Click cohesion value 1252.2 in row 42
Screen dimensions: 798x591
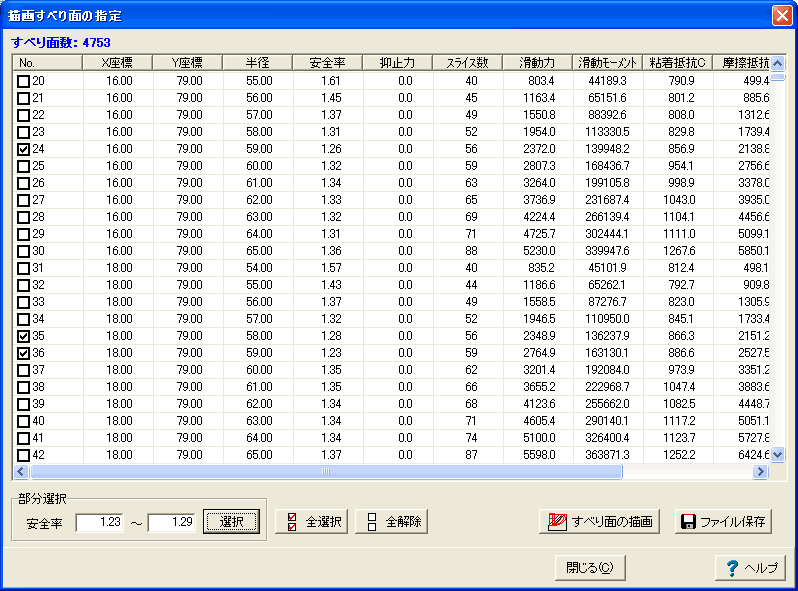click(679, 455)
